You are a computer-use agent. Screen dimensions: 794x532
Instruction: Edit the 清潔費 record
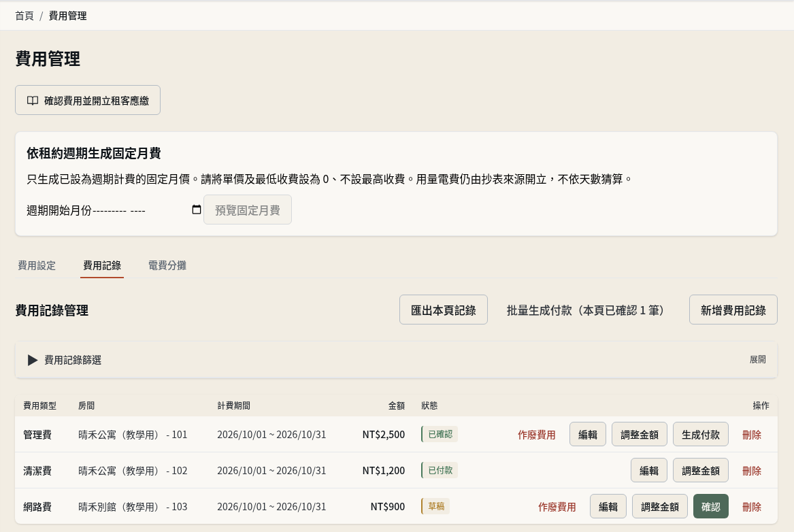(649, 470)
